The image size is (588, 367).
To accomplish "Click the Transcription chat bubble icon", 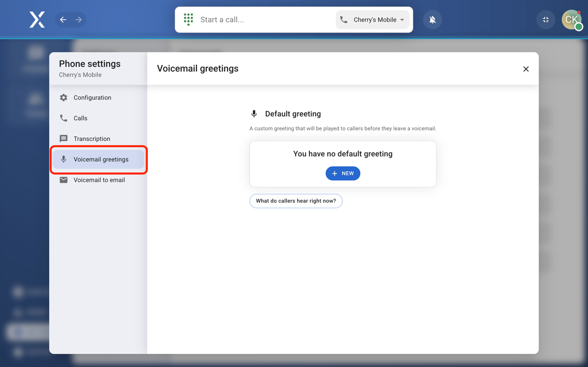I will pyautogui.click(x=64, y=139).
